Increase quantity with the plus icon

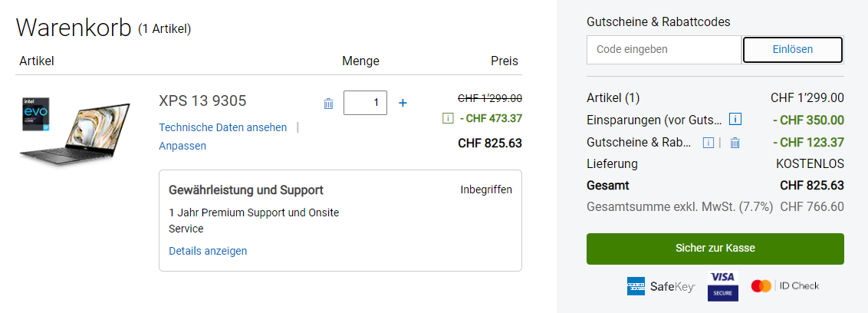coord(403,103)
